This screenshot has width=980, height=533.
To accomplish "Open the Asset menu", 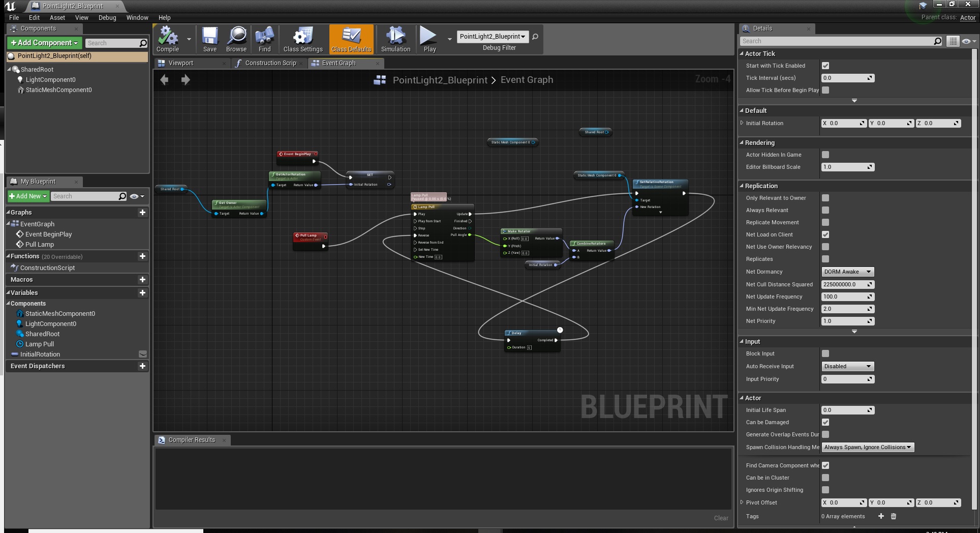I will (57, 17).
